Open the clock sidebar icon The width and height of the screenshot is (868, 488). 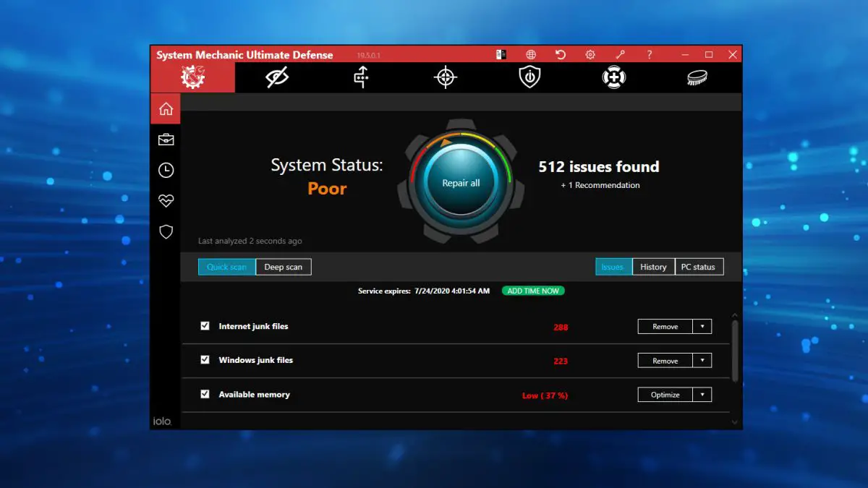pyautogui.click(x=166, y=170)
